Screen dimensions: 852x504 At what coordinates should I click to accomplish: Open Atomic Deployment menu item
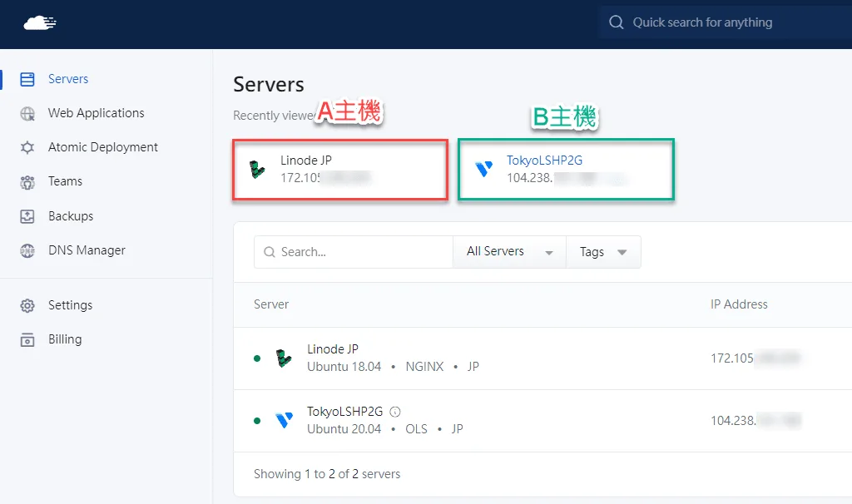[x=102, y=148]
